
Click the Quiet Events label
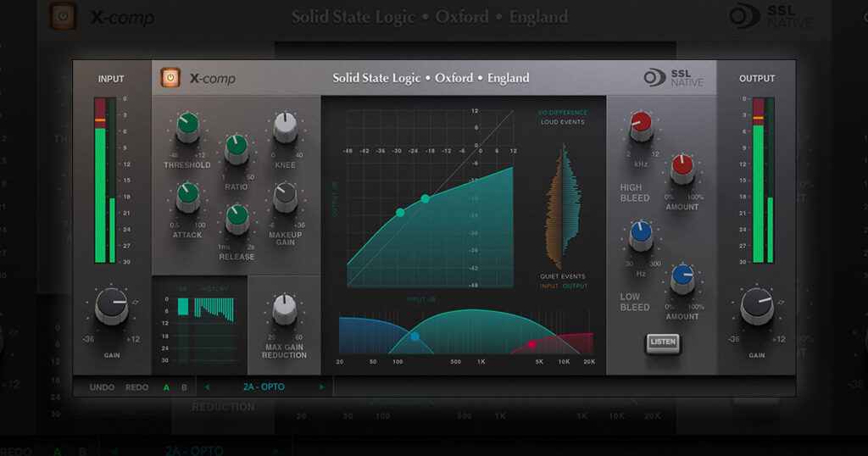tap(563, 276)
